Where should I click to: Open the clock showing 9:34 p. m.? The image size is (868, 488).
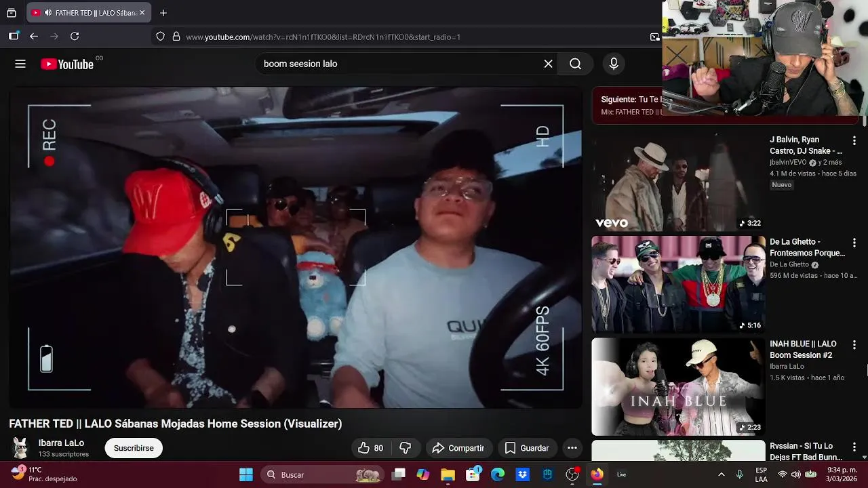[x=843, y=474]
